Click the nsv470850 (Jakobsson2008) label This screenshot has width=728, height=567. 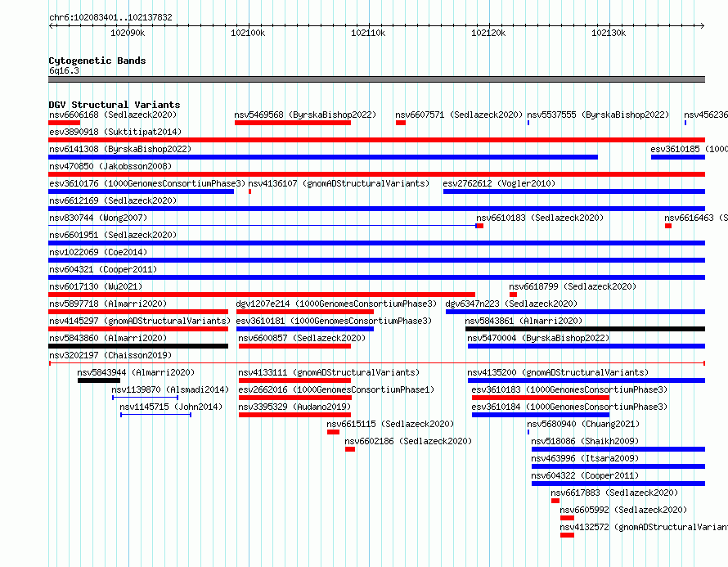[110, 166]
